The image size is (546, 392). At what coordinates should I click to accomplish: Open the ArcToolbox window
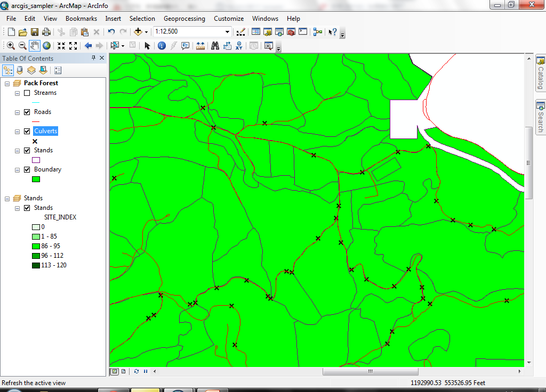(x=290, y=31)
